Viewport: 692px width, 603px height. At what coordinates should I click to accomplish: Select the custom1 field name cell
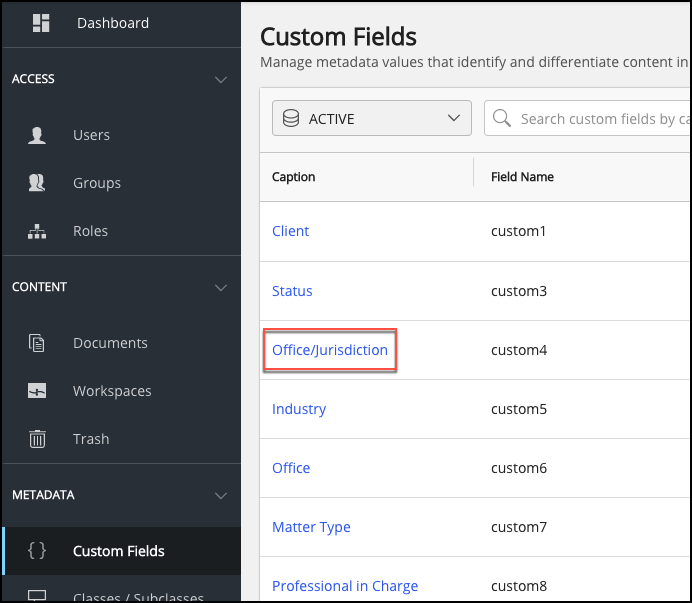point(519,231)
